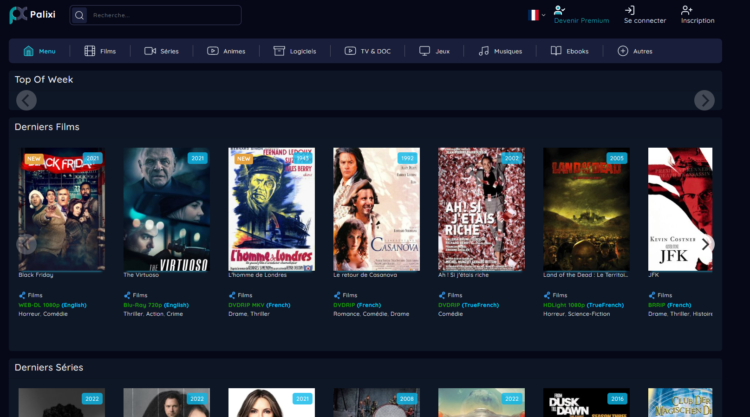Image resolution: width=750 pixels, height=417 pixels.
Task: Open the Séries menu item
Action: point(161,51)
